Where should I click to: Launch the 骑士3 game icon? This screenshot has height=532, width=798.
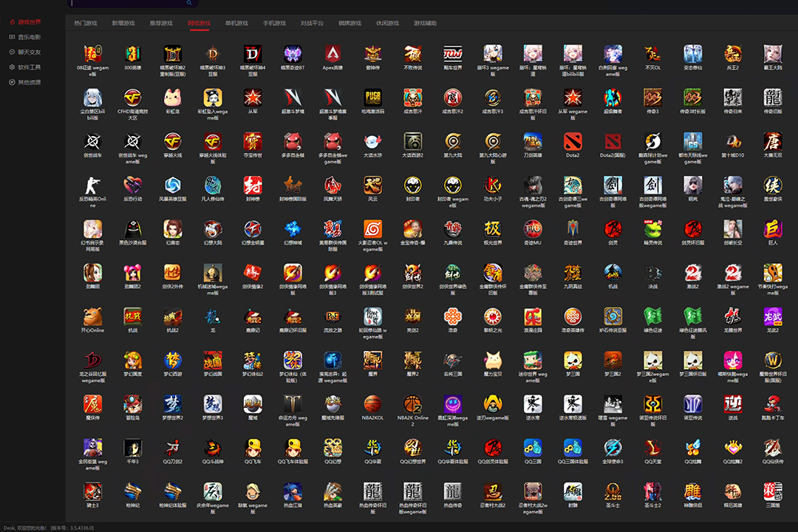[92, 491]
